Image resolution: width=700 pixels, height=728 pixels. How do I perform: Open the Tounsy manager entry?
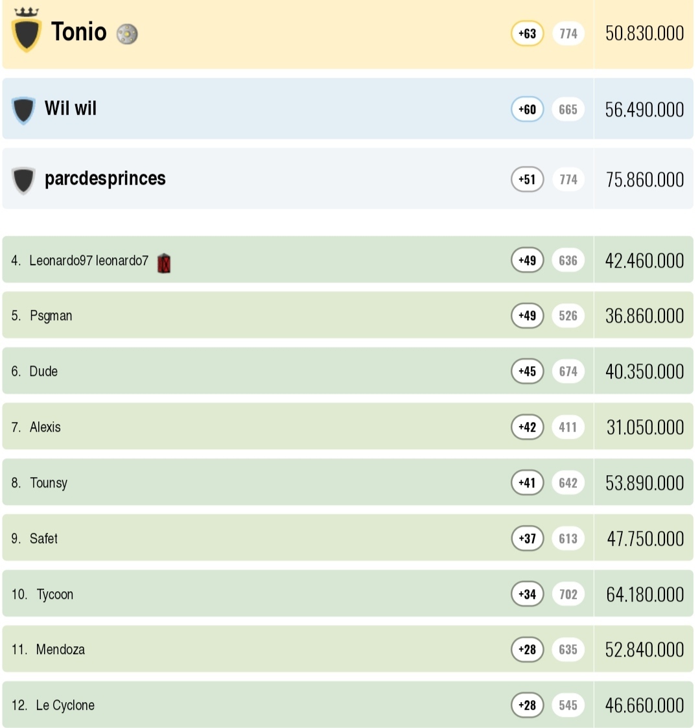point(48,483)
